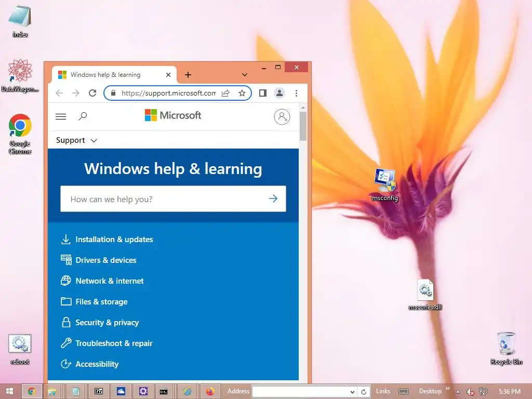Open Internet Explorer from taskbar
Image resolution: width=532 pixels, height=399 pixels.
pos(187,392)
